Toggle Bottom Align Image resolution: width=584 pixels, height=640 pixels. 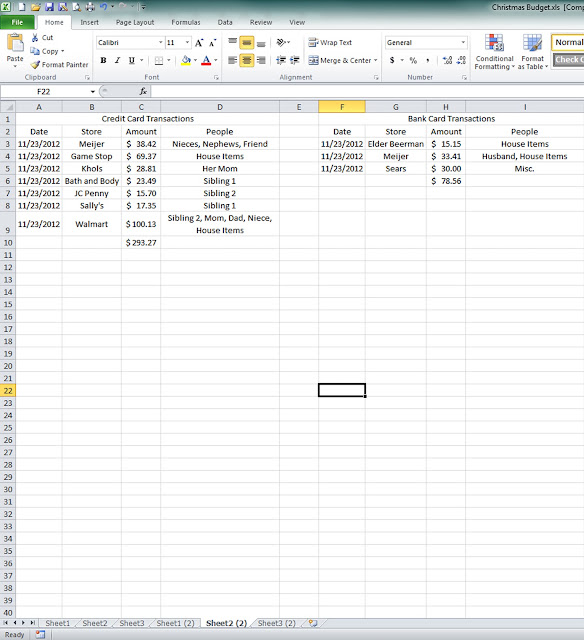261,42
